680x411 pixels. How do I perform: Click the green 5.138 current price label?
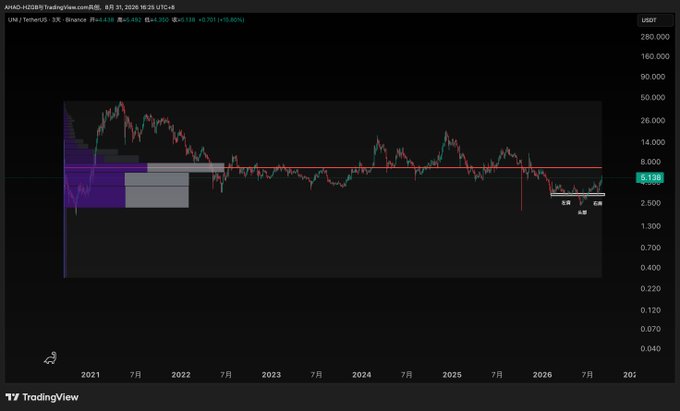coord(650,177)
